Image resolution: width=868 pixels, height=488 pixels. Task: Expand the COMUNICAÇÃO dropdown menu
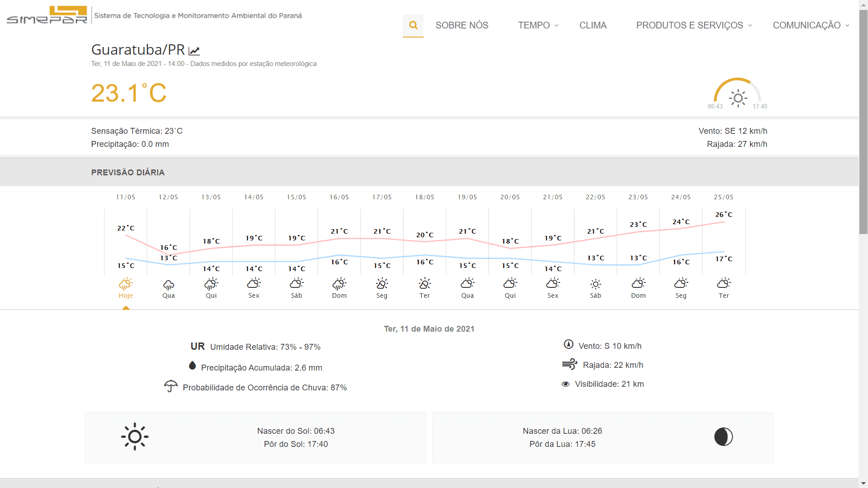(811, 25)
